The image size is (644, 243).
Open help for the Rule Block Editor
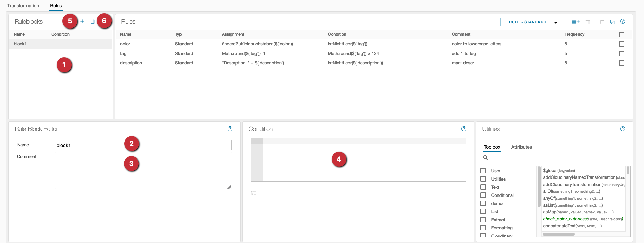[x=230, y=129]
